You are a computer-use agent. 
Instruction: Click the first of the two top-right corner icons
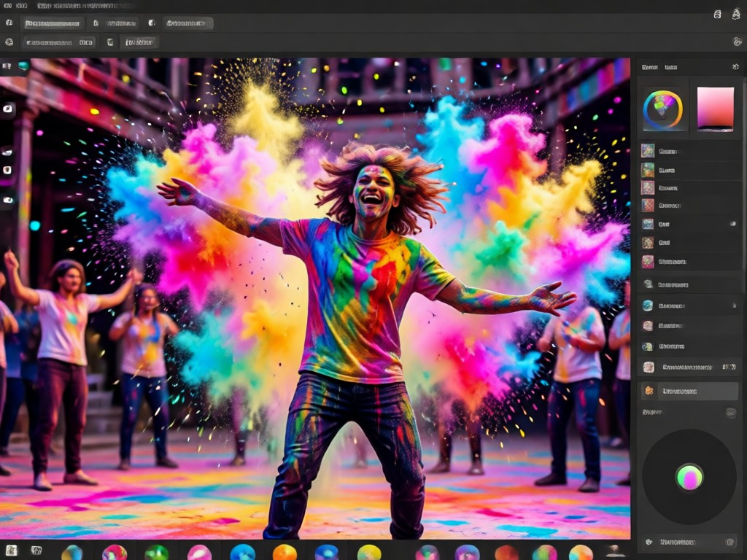(x=718, y=15)
